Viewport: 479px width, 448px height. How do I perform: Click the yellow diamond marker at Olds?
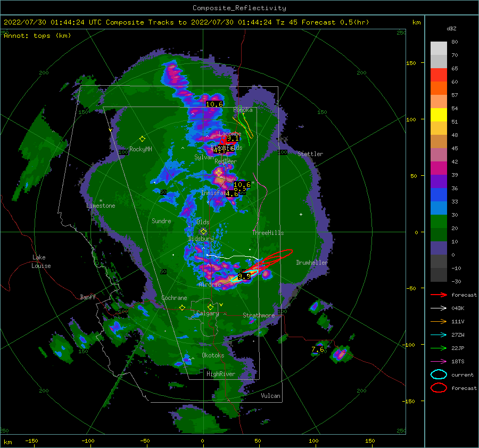click(203, 232)
